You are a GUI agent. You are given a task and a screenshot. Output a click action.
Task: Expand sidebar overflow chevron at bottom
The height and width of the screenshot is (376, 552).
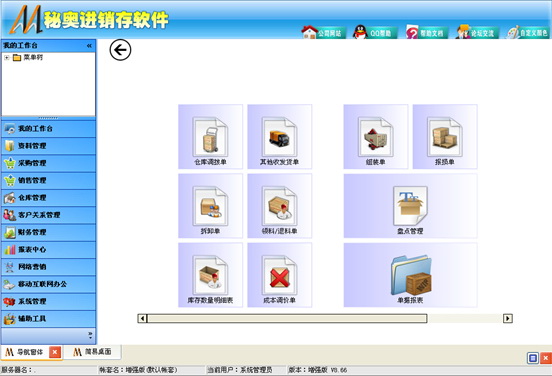pos(90,335)
